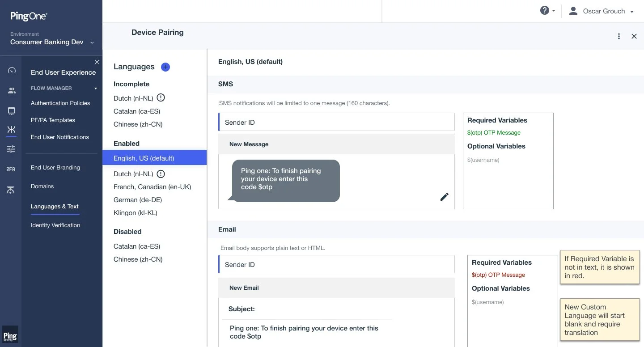Click the plus icon next to Languages
The image size is (644, 347).
pyautogui.click(x=165, y=67)
